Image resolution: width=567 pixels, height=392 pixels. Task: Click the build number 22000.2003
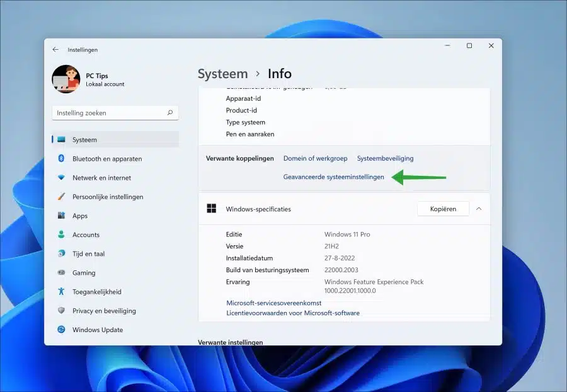pos(341,270)
